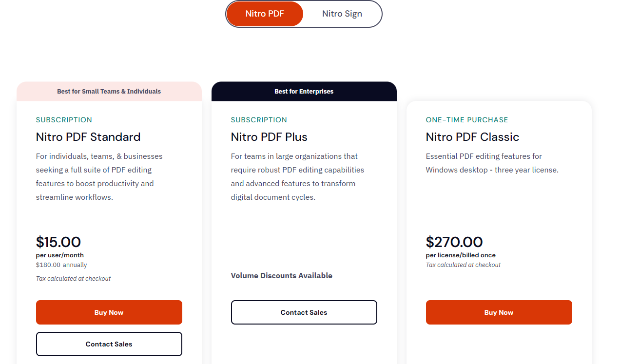Image resolution: width=620 pixels, height=364 pixels.
Task: Click the Best for Enterprises banner
Action: [304, 91]
